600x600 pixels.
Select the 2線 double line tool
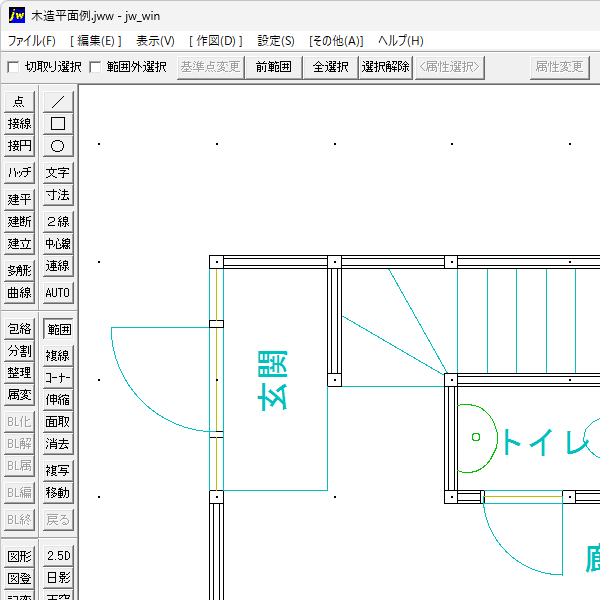click(x=58, y=222)
